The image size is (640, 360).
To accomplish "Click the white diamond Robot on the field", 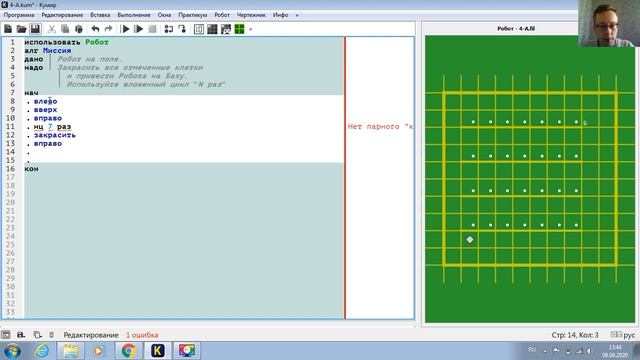I will point(470,240).
